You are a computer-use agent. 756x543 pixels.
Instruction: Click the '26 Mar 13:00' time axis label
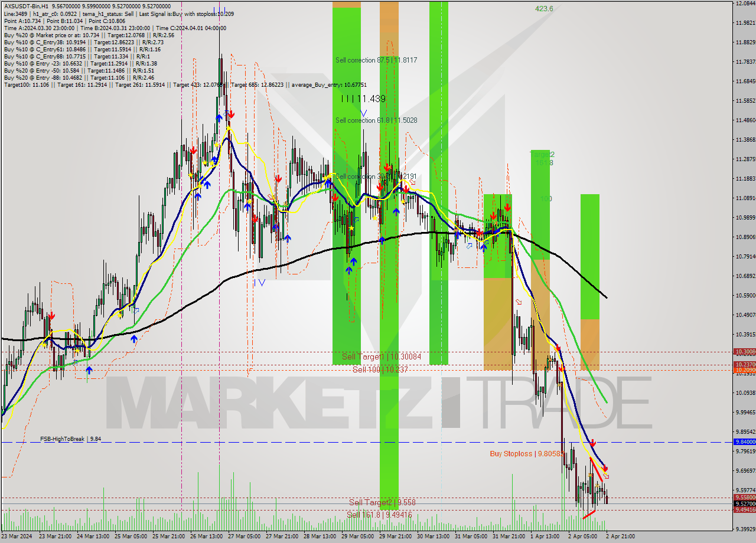[207, 537]
